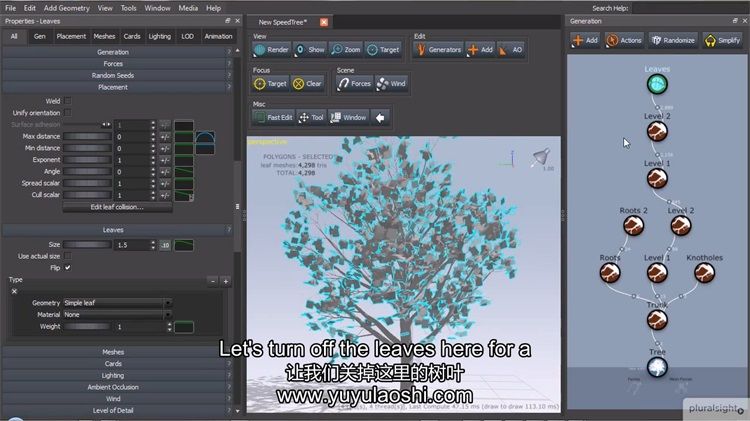This screenshot has height=421, width=750.
Task: Switch to the Animation properties tab
Action: [218, 36]
